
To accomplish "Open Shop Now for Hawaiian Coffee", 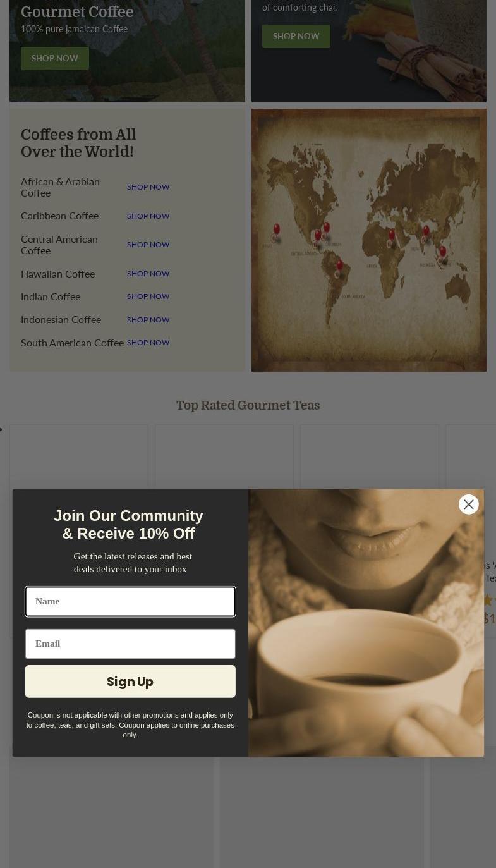I will tap(148, 274).
